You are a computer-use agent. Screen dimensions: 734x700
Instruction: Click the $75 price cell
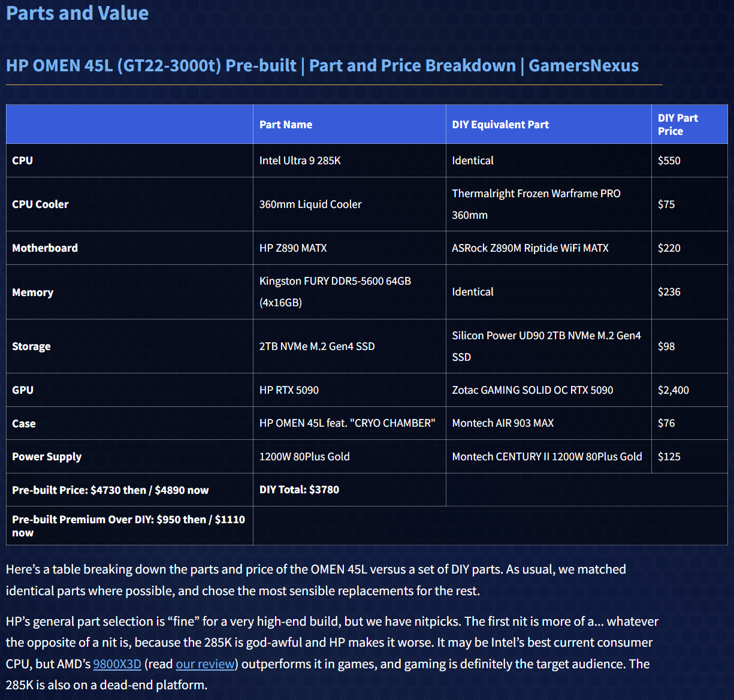click(689, 204)
